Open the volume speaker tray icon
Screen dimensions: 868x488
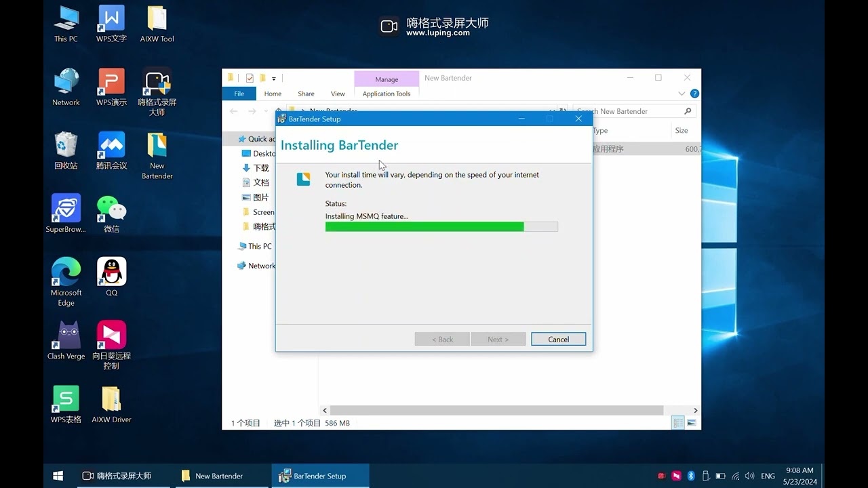click(x=749, y=476)
